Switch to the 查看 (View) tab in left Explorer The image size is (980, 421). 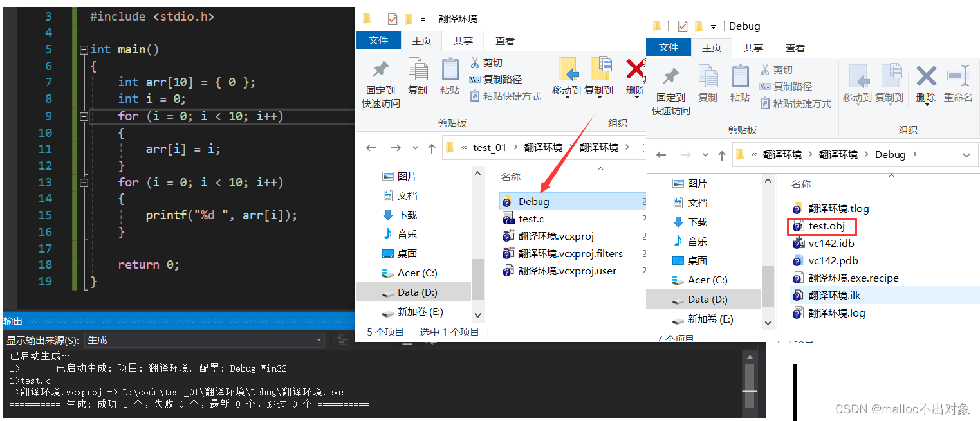tap(504, 40)
